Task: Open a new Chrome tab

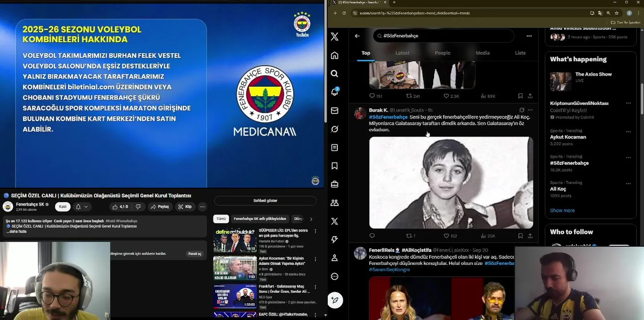Action: pyautogui.click(x=394, y=3)
